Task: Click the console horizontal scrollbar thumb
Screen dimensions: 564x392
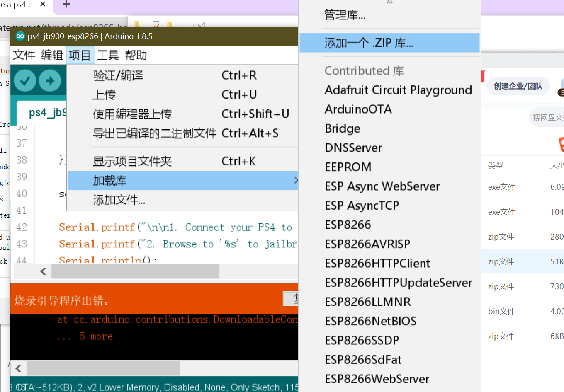Action: click(x=104, y=368)
